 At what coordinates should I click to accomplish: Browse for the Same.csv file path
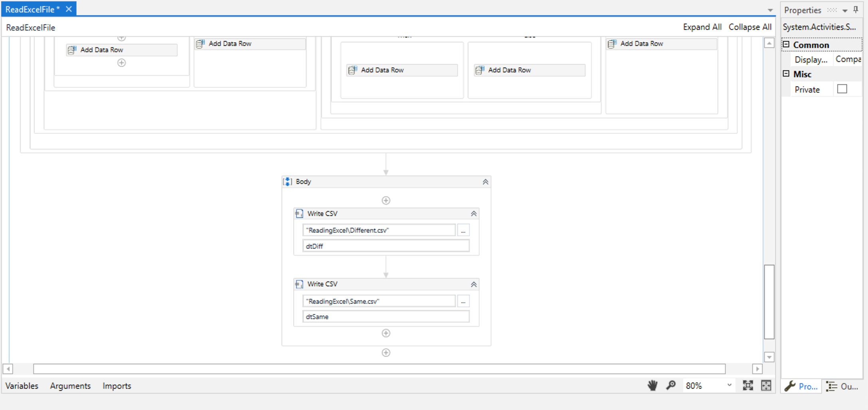click(463, 302)
